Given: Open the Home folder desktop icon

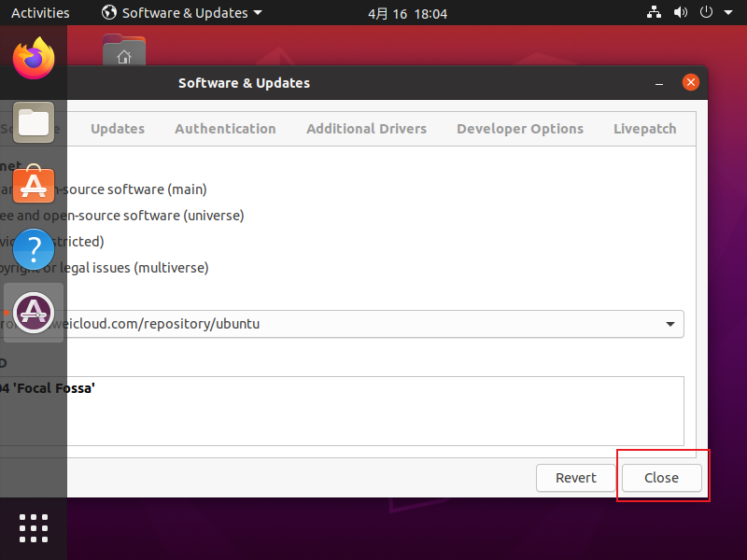Looking at the screenshot, I should 124,50.
